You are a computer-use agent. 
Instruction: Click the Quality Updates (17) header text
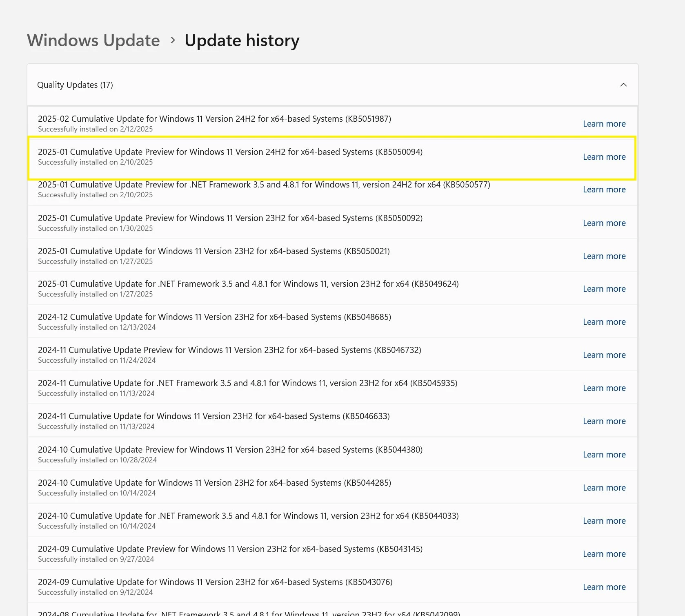click(x=75, y=85)
